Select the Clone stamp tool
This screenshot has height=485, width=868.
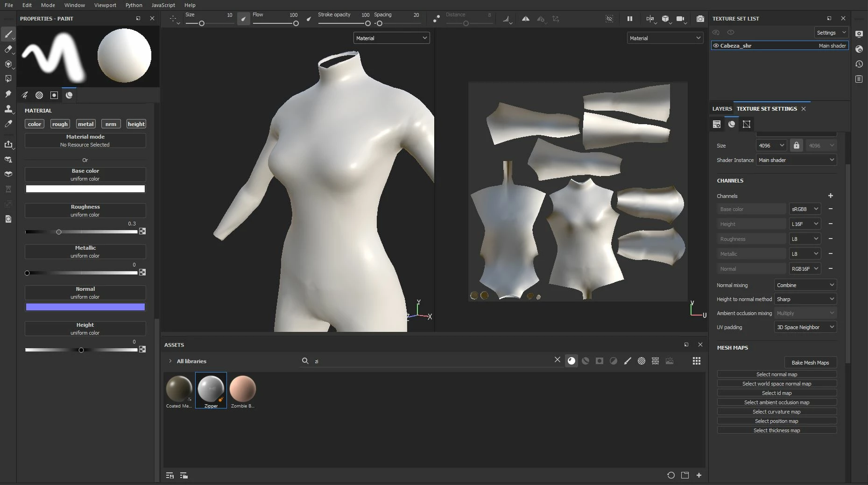8,109
